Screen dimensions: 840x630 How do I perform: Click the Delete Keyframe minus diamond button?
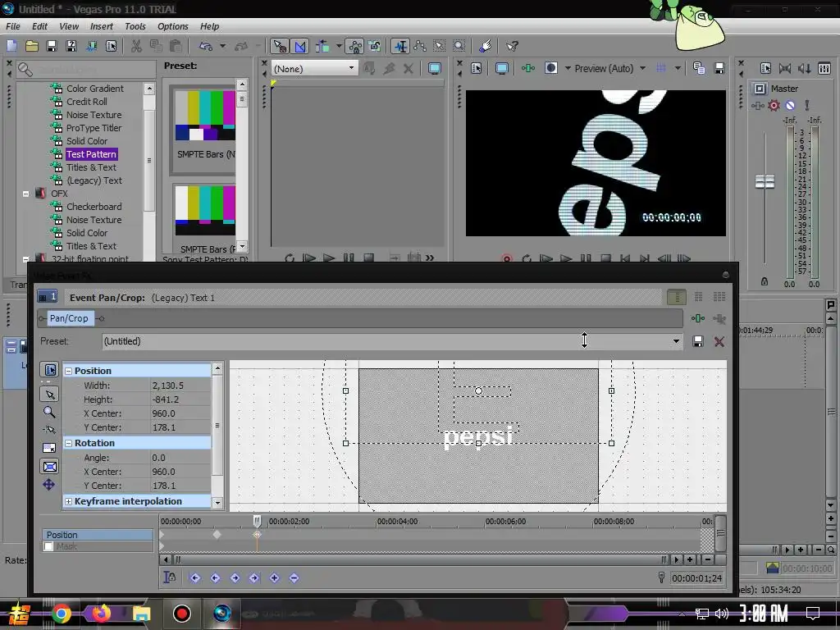click(x=294, y=578)
